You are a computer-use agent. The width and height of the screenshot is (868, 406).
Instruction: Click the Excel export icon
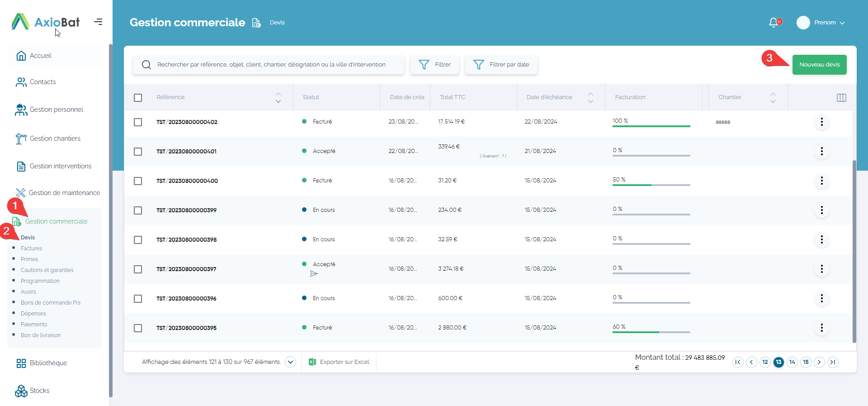pyautogui.click(x=312, y=362)
